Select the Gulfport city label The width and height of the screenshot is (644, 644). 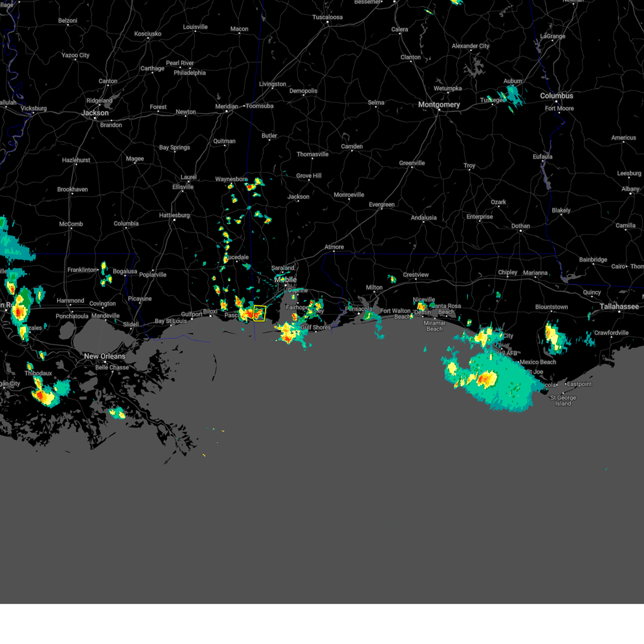192,314
